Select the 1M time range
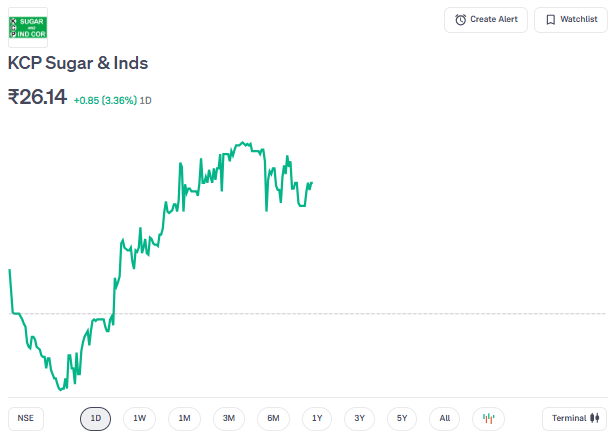 [184, 418]
